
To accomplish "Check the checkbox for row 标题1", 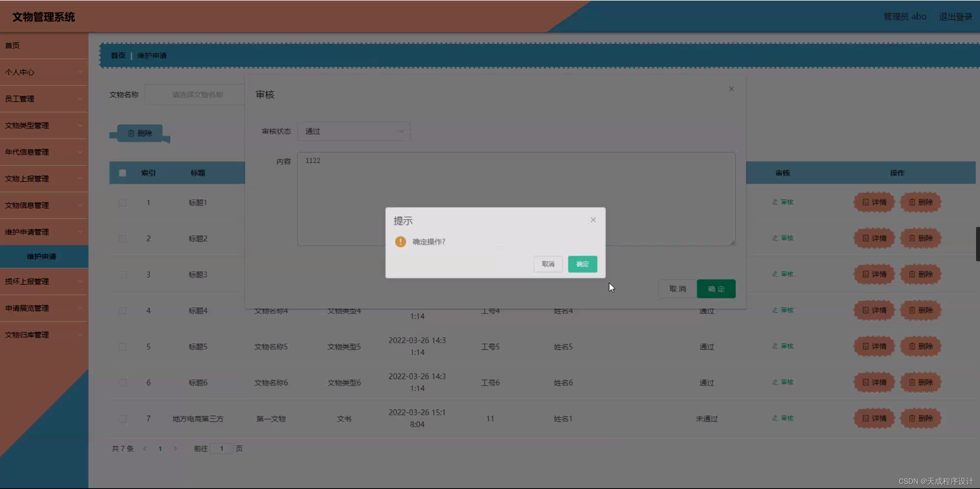I will click(123, 202).
